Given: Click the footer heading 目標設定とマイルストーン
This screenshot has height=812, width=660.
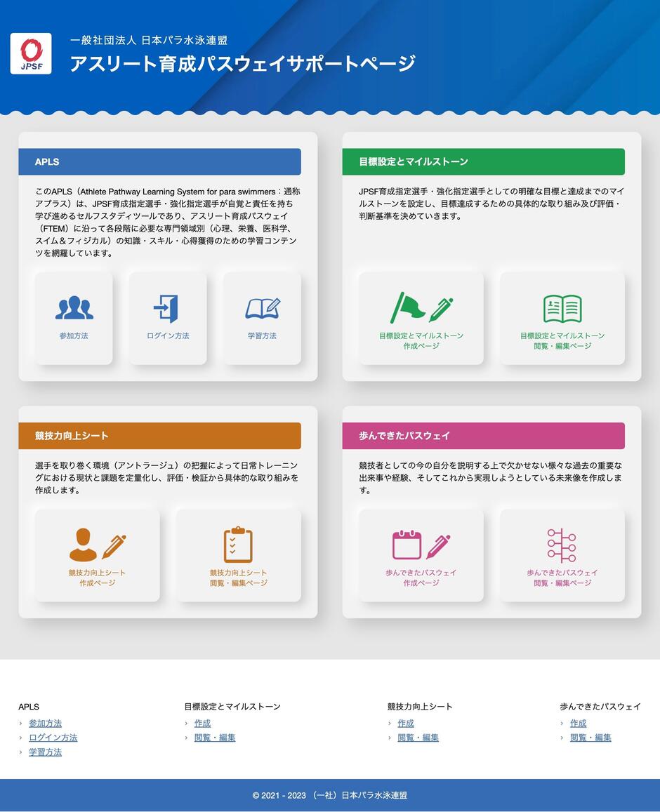Looking at the screenshot, I should [x=232, y=706].
